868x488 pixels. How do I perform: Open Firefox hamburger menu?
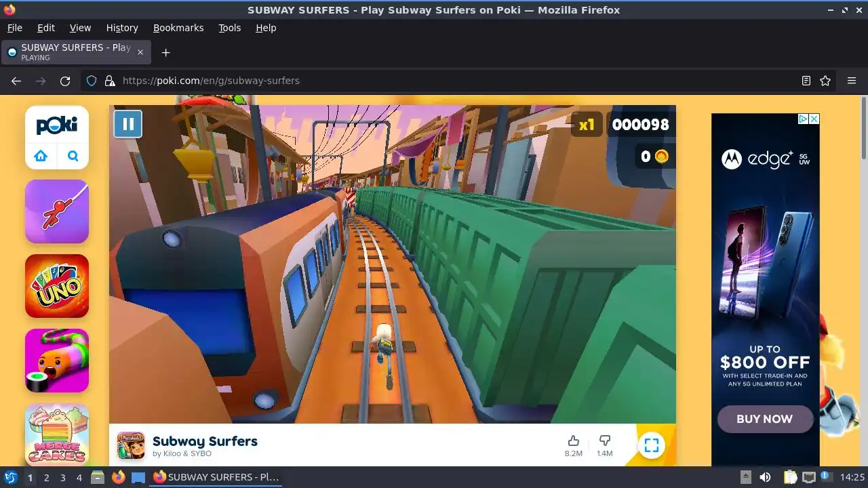[x=852, y=81]
